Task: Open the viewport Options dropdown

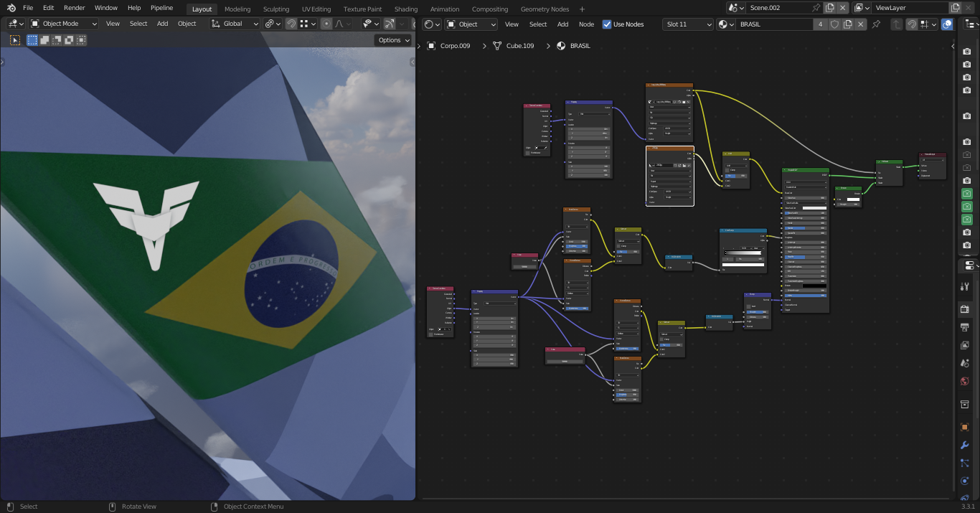Action: point(394,40)
